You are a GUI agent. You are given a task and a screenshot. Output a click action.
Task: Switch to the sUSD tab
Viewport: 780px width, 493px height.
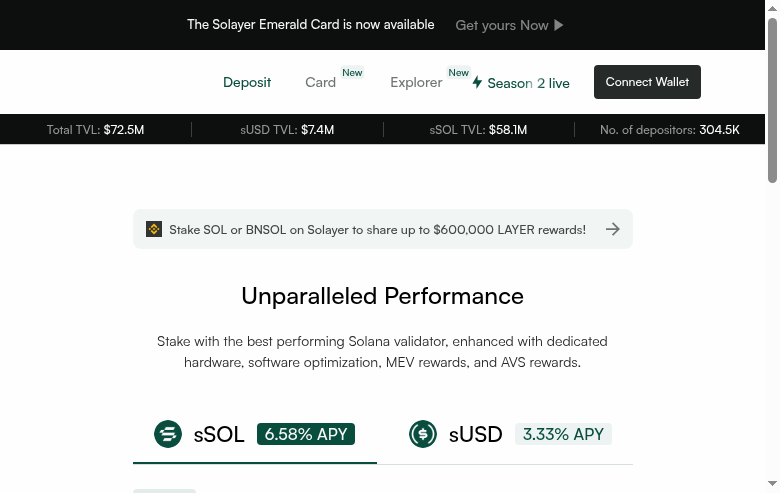(x=476, y=435)
